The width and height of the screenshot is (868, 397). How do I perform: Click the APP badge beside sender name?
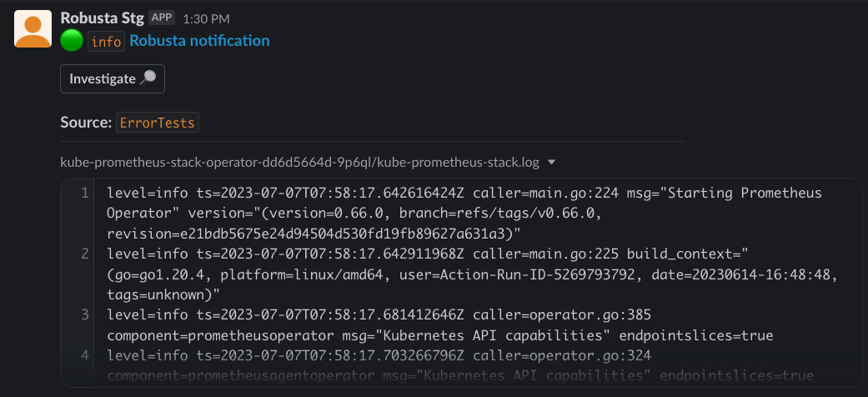[162, 18]
